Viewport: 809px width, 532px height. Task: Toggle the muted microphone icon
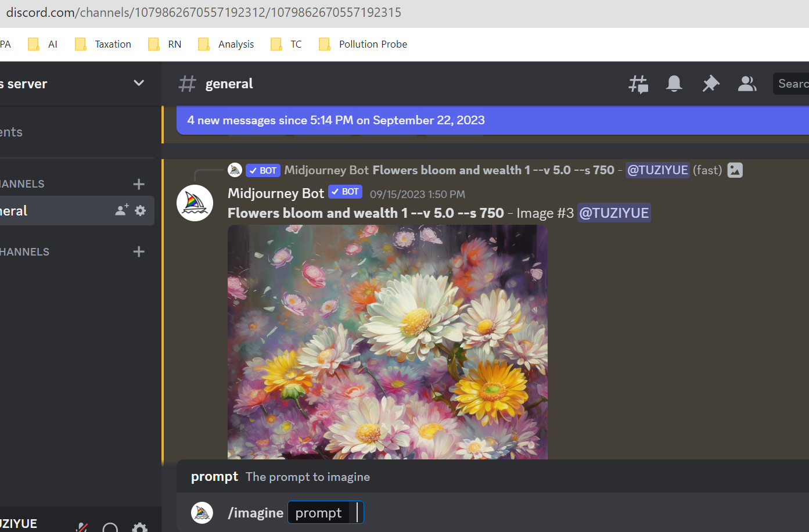pyautogui.click(x=82, y=527)
